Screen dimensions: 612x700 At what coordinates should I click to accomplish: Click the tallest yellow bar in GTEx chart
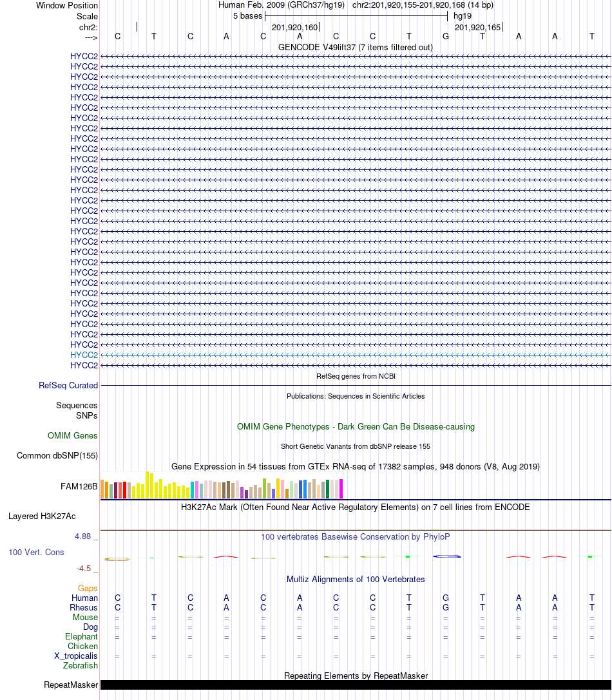pos(148,485)
